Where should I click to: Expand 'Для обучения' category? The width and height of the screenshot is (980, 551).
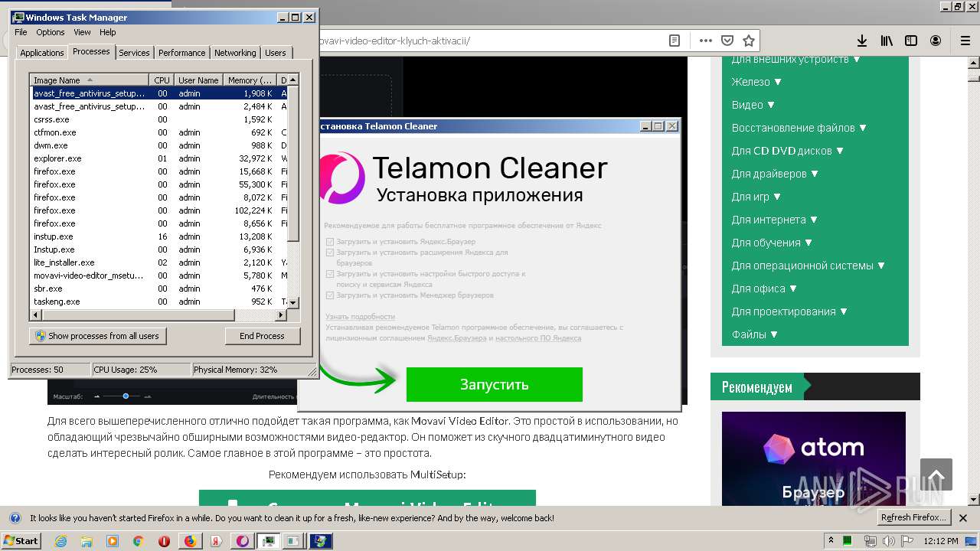pyautogui.click(x=772, y=243)
